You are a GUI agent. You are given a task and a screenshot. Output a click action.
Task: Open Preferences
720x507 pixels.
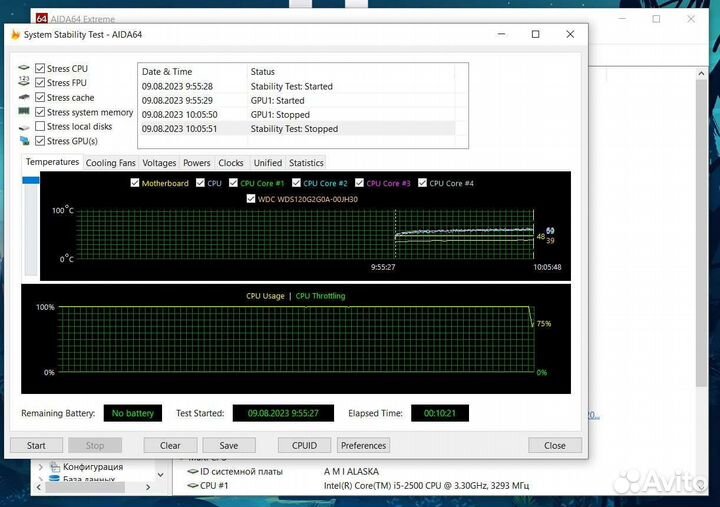[x=363, y=445]
